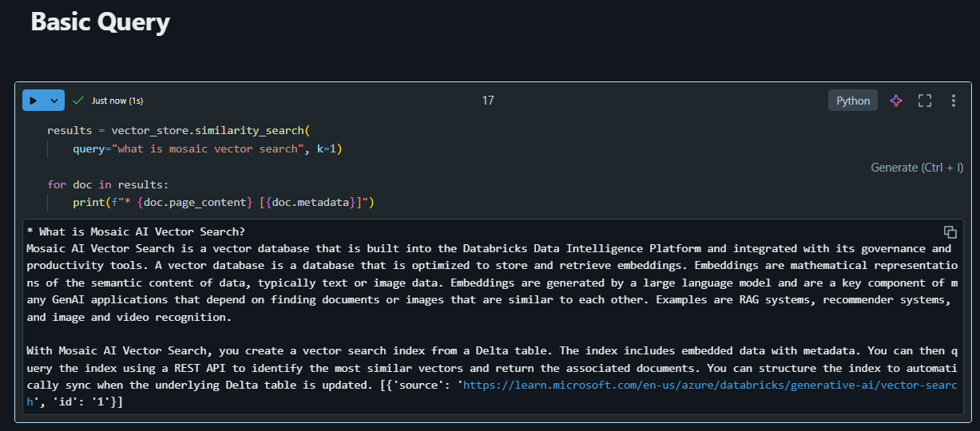Click the 'for doc in results:' line
The image size is (980, 431).
click(108, 184)
